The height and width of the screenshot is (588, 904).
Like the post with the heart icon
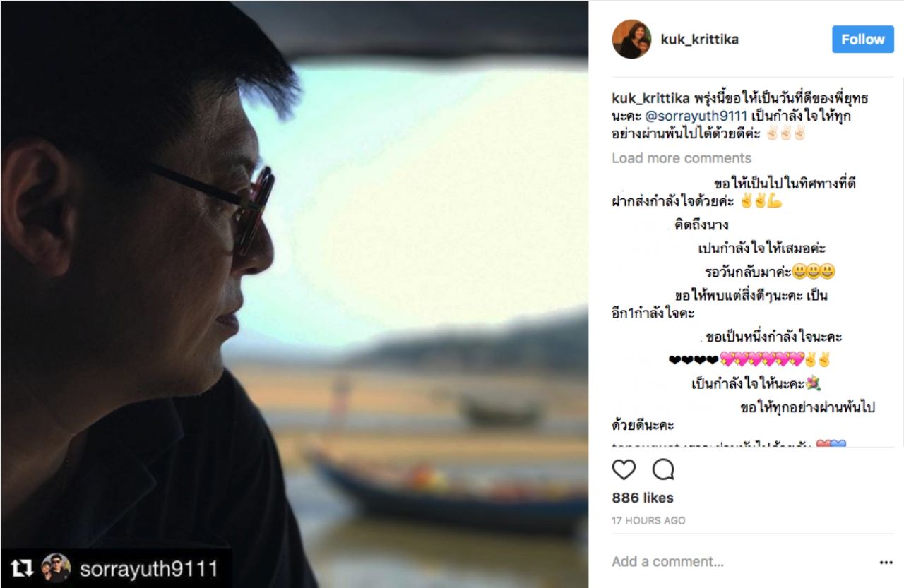624,469
